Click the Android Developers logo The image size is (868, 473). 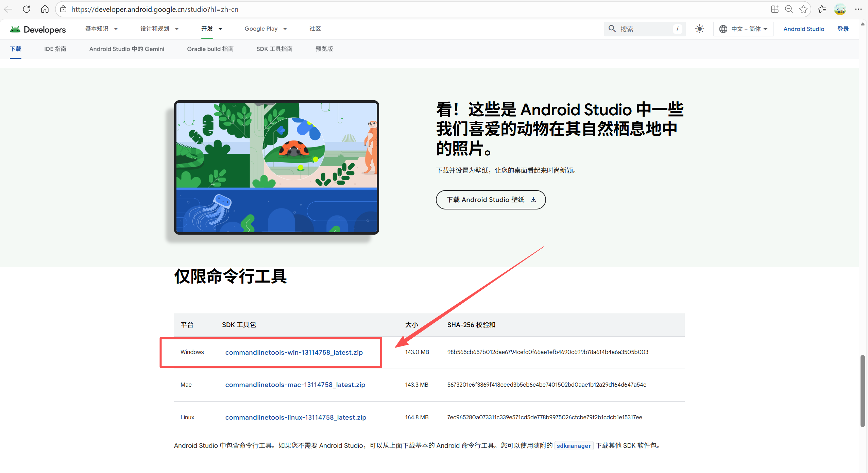point(38,30)
